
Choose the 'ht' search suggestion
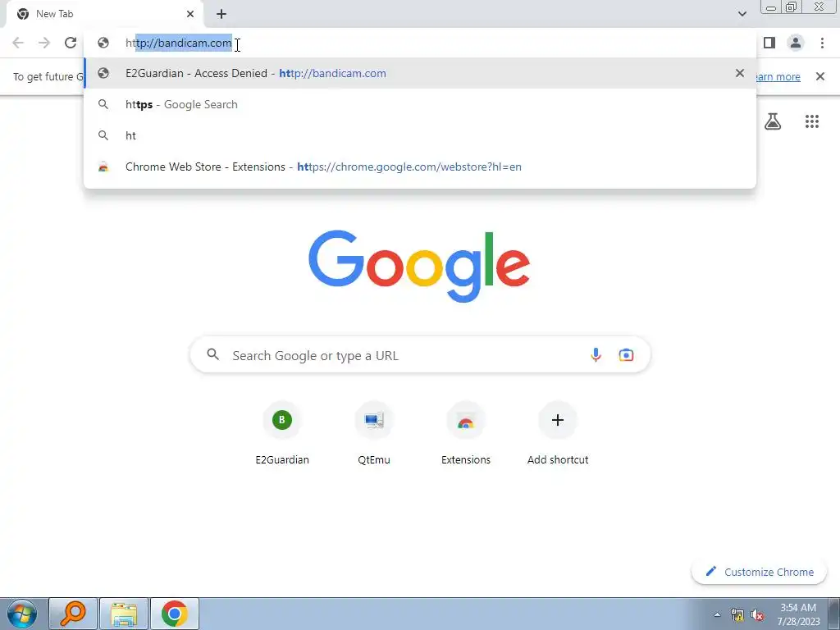click(420, 135)
